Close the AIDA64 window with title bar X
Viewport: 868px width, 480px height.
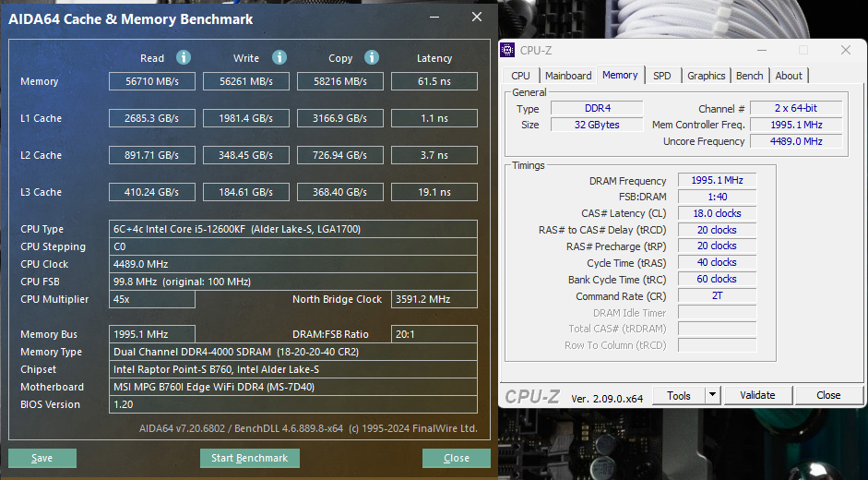click(477, 18)
